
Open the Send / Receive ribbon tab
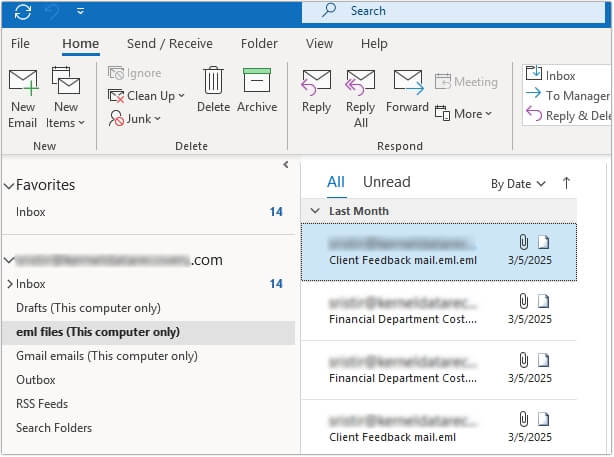pos(169,44)
